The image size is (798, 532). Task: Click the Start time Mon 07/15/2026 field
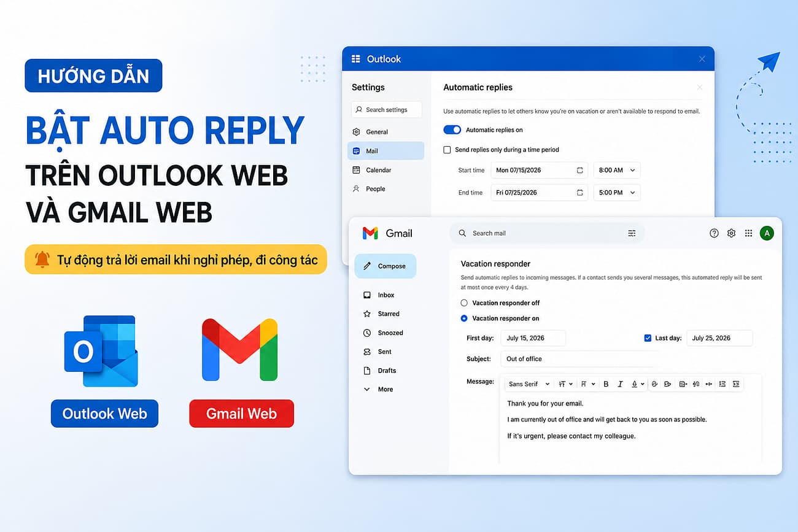click(540, 170)
